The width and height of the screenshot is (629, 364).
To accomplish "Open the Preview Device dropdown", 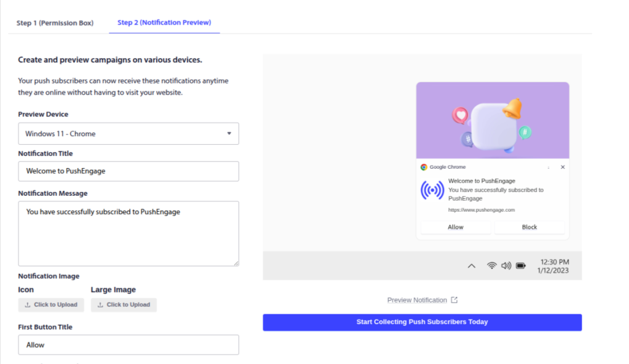I will (128, 133).
